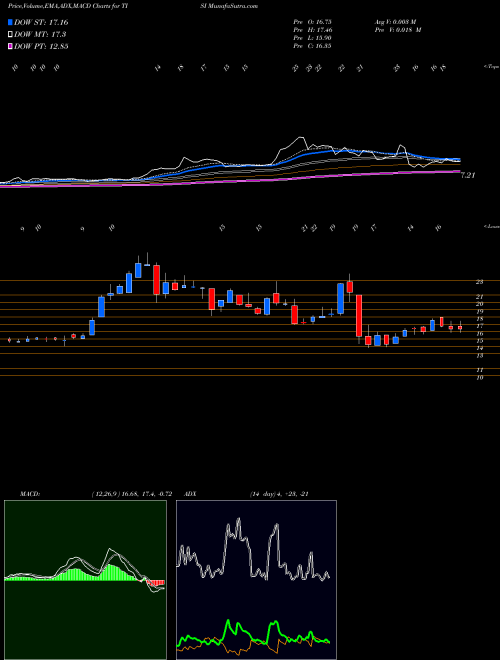Click the 'Pre C: 16.85' value
This screenshot has height=660, width=500.
tap(312, 46)
